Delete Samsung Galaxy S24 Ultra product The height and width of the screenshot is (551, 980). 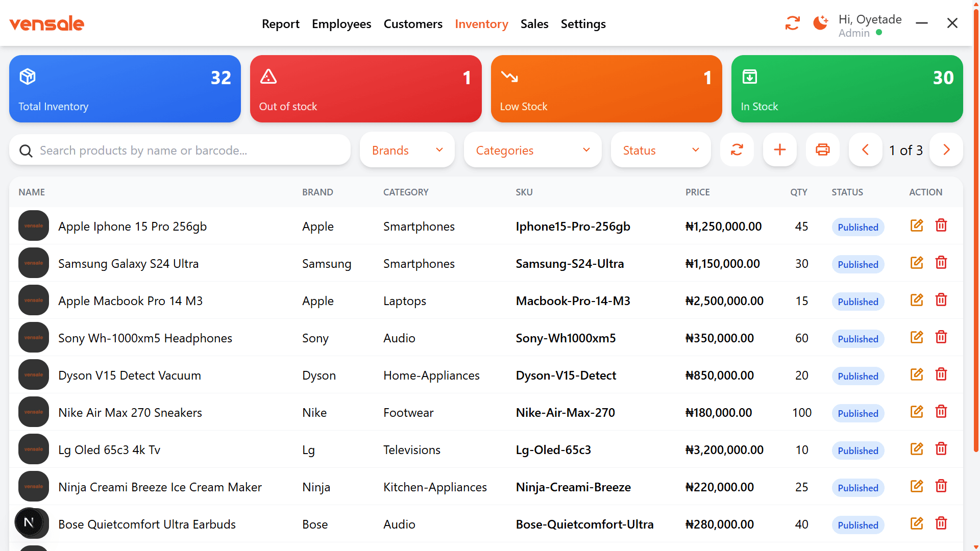click(941, 263)
